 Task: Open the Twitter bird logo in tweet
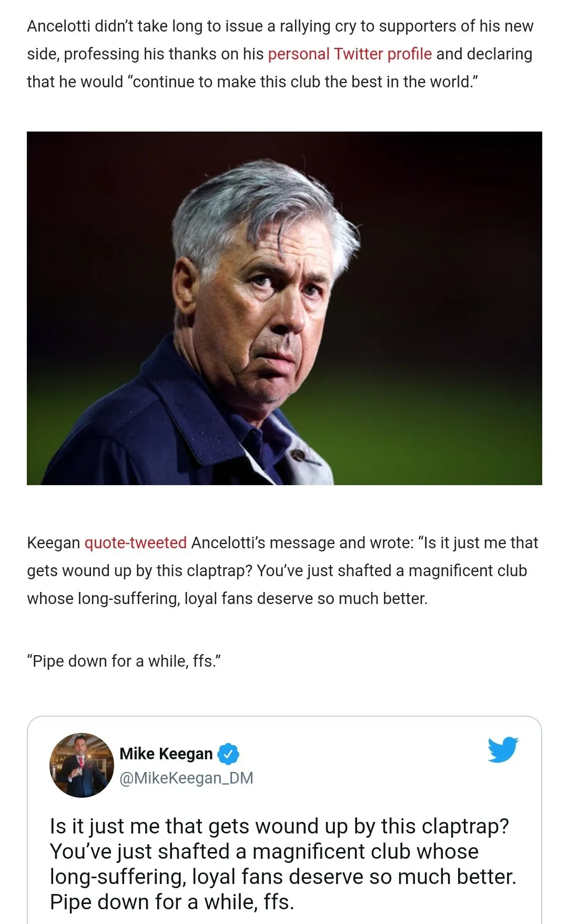click(503, 750)
